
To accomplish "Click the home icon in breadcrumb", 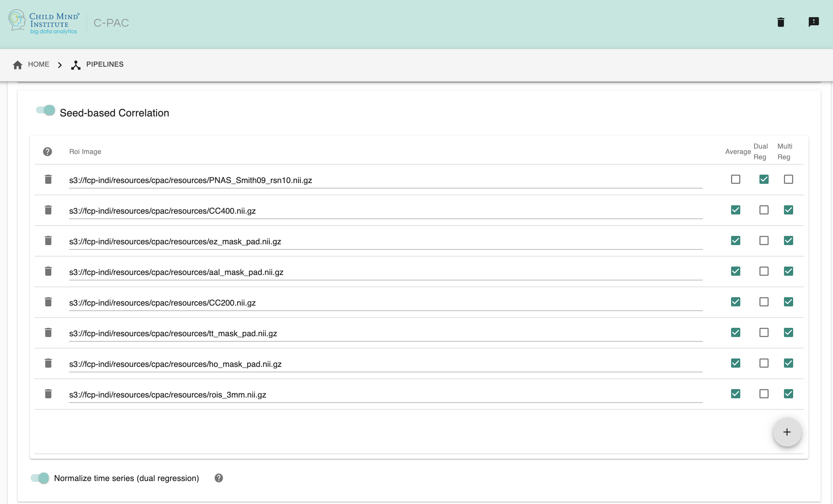I will (18, 65).
